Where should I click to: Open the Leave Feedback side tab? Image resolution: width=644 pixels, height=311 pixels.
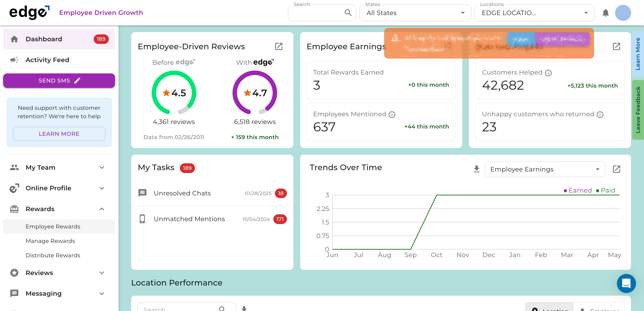(638, 110)
